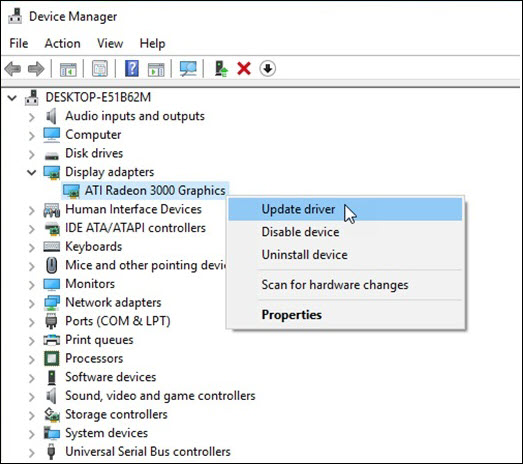Click the Back arrow toolbar icon
523x464 pixels.
click(13, 69)
